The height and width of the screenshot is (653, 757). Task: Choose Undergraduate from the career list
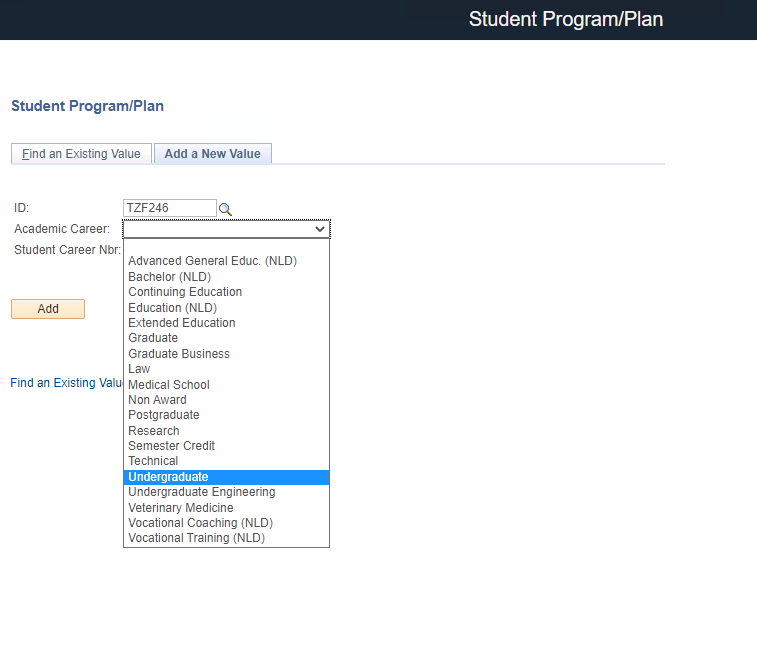[x=226, y=477]
